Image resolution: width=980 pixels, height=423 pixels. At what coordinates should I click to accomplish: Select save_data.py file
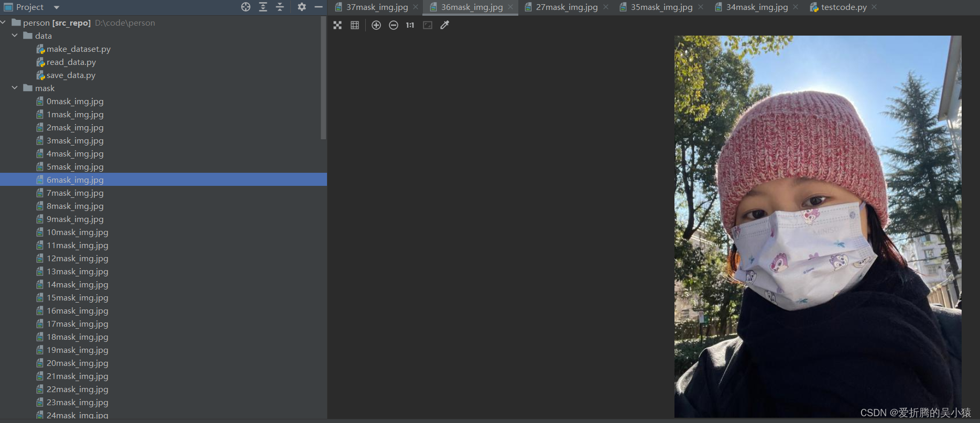[x=71, y=75]
